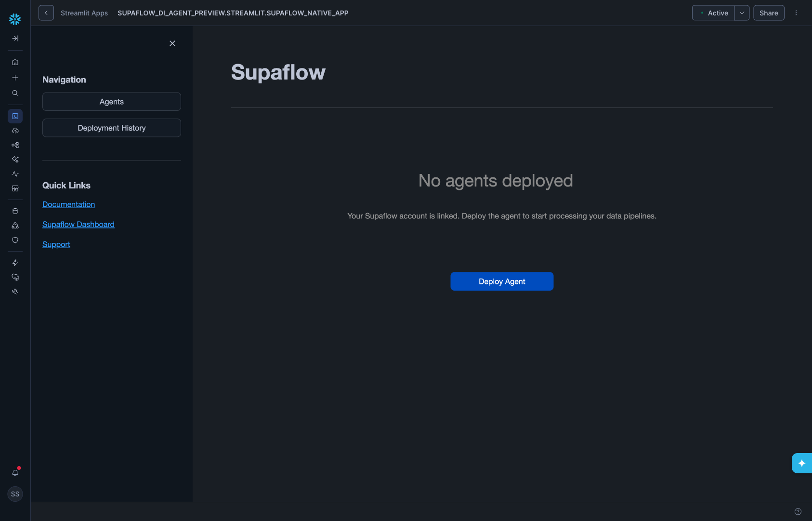The image size is (812, 521).
Task: Click the databases icon in sidebar
Action: (x=15, y=211)
